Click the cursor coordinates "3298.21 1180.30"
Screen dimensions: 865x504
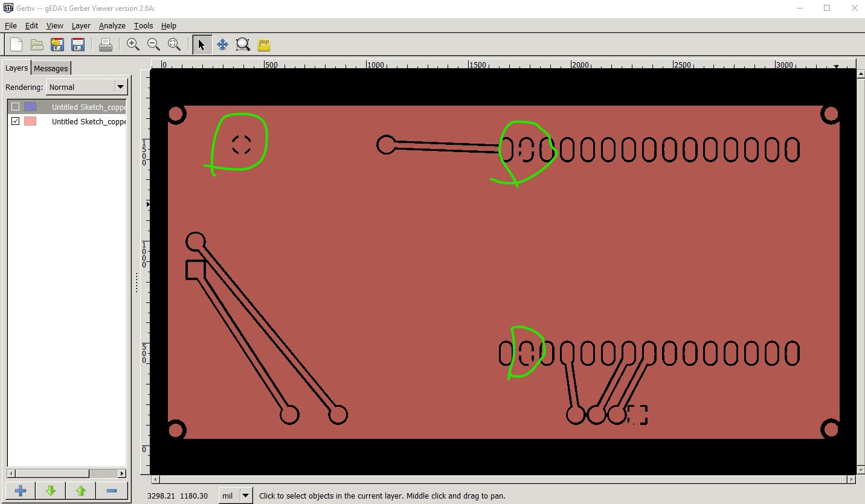point(178,496)
